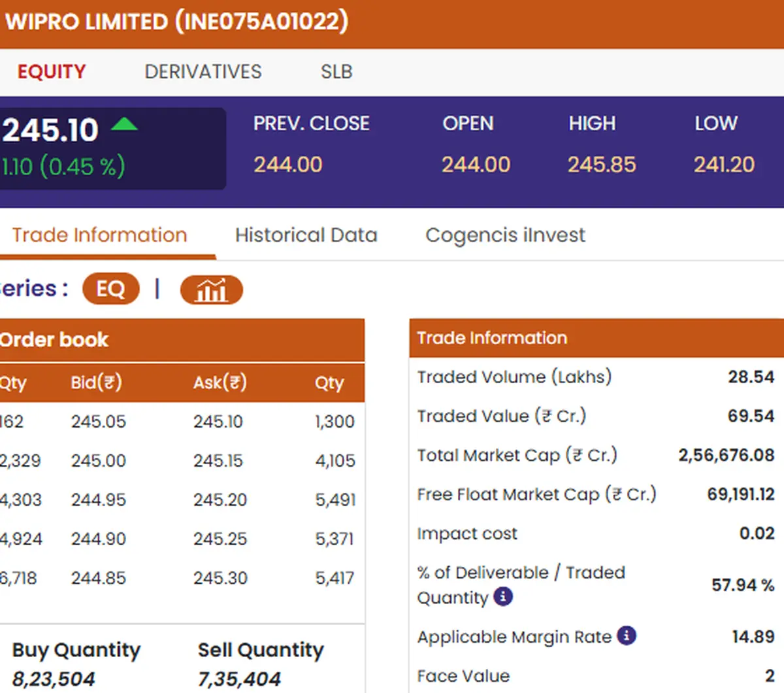Click ask quantity 1,300
Screen dimensions: 784x693
pyautogui.click(x=335, y=422)
